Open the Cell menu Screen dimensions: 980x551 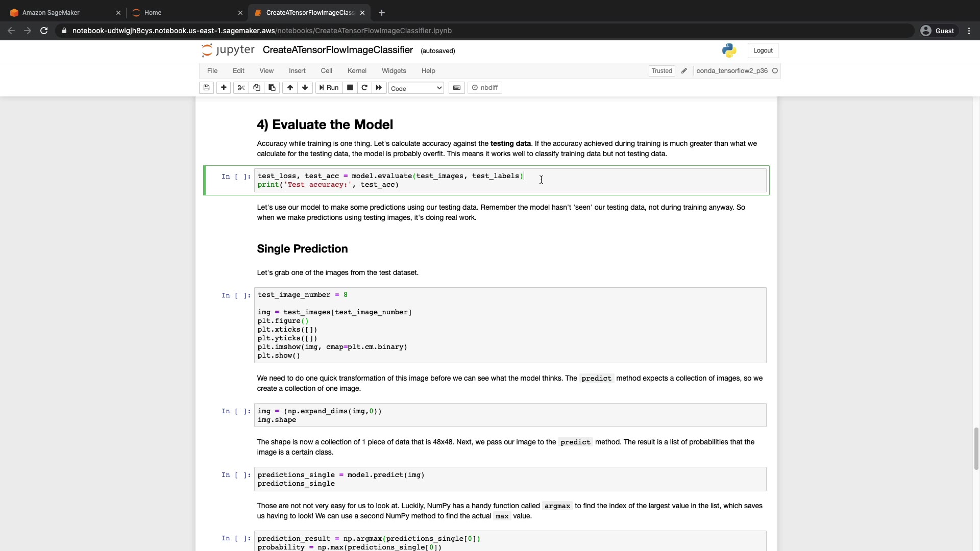point(326,71)
